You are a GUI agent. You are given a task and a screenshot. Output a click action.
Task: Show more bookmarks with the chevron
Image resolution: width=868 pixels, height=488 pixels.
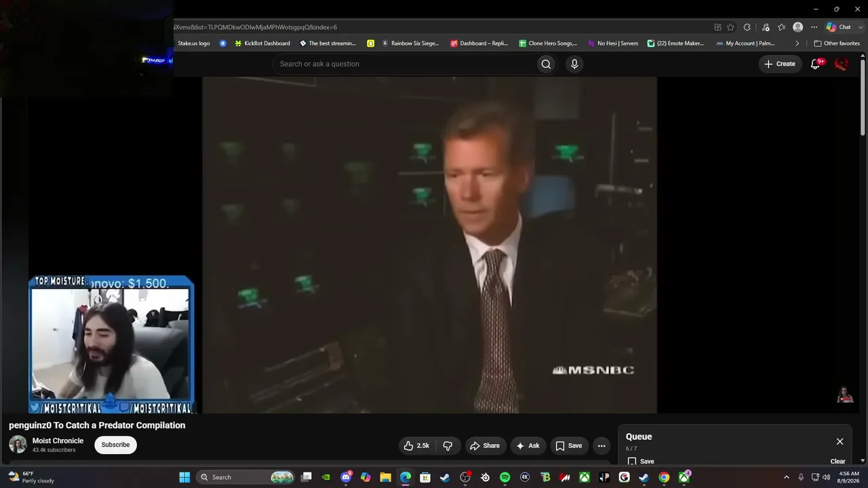tap(797, 43)
